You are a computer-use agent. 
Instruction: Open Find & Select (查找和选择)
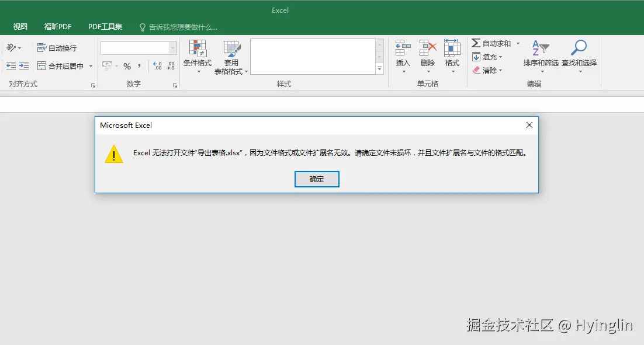click(579, 56)
